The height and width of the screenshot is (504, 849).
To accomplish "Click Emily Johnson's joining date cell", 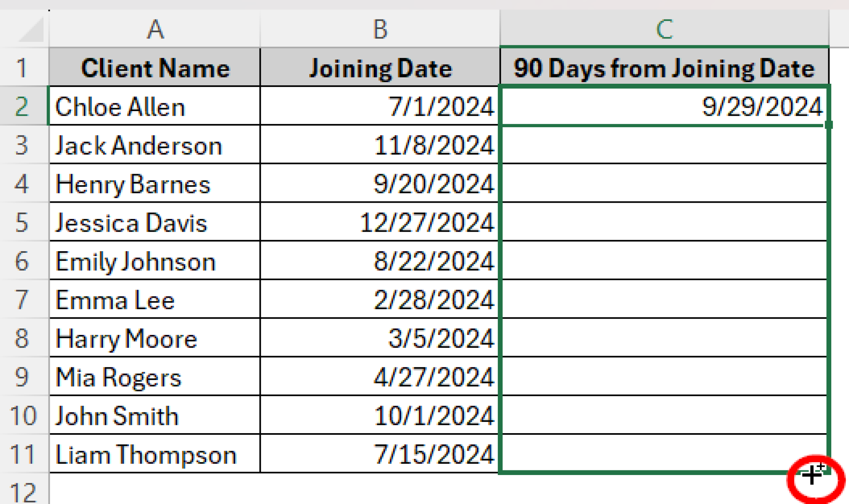I will [x=380, y=261].
